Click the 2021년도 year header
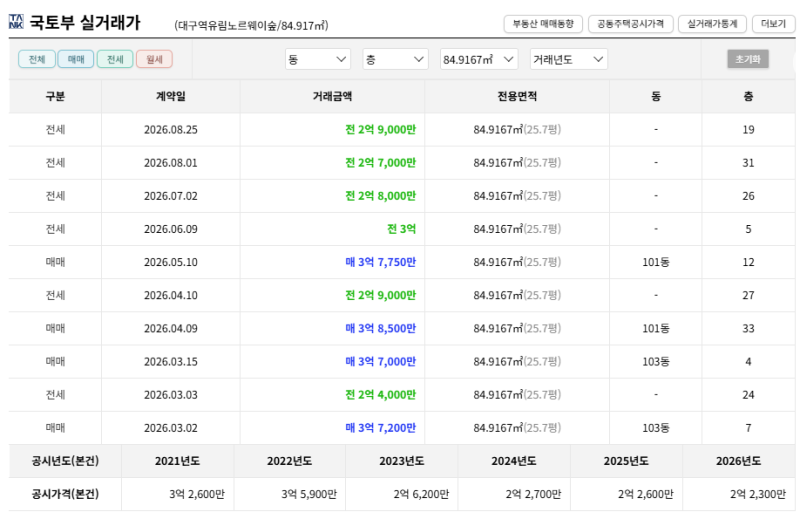800x519 pixels. [178, 461]
